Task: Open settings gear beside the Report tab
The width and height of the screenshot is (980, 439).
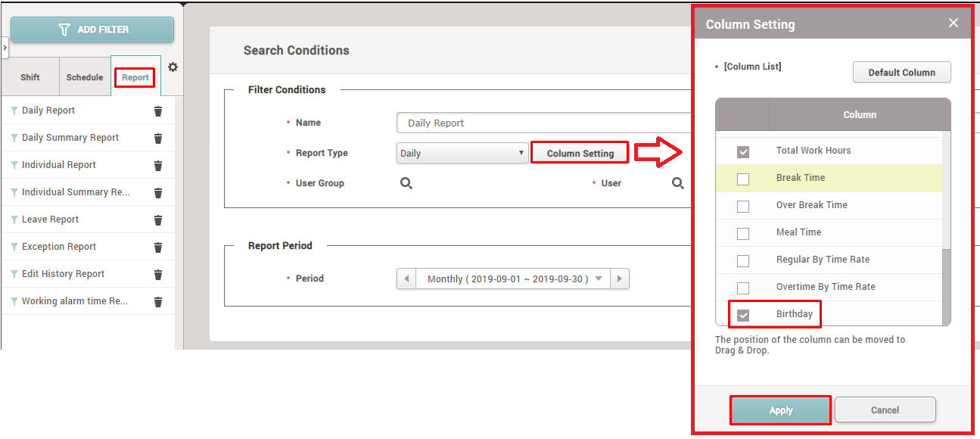Action: point(173,67)
